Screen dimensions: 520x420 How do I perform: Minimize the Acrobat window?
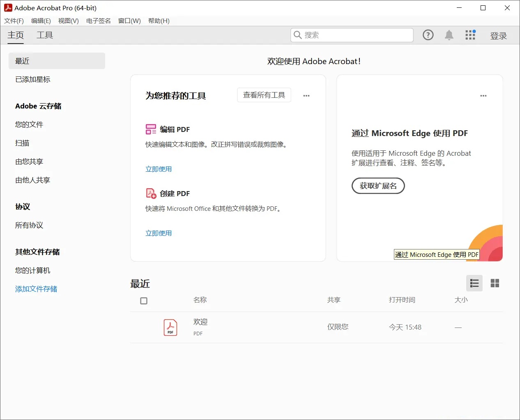click(459, 8)
